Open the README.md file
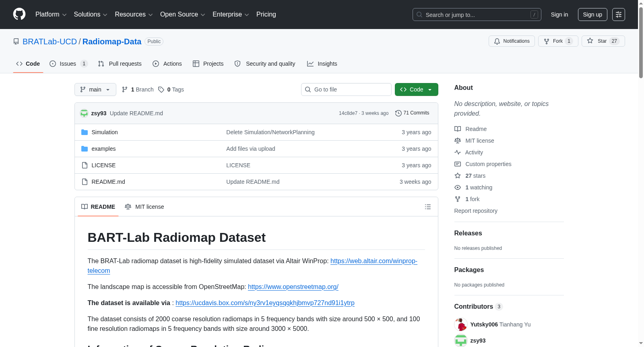644x347 pixels. [108, 182]
